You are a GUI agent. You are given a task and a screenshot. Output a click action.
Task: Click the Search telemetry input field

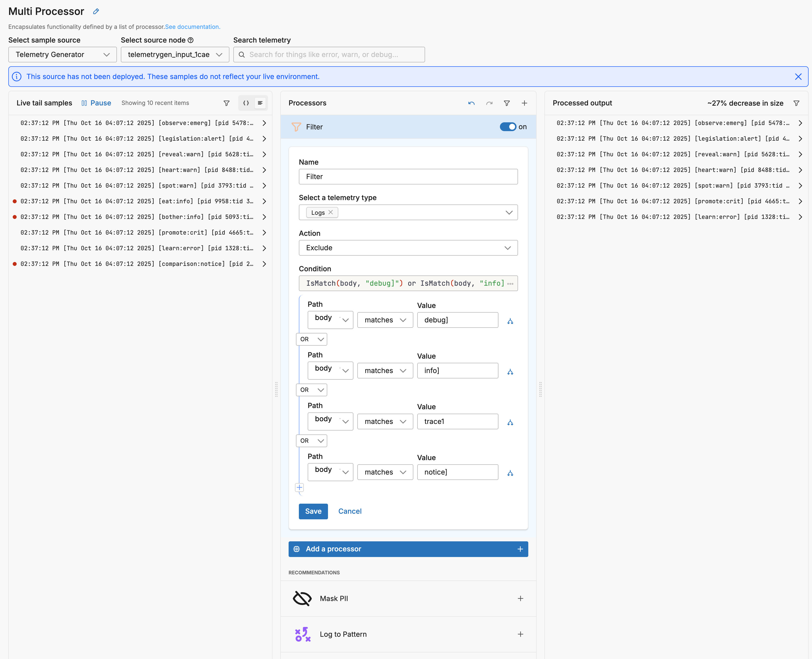[329, 55]
